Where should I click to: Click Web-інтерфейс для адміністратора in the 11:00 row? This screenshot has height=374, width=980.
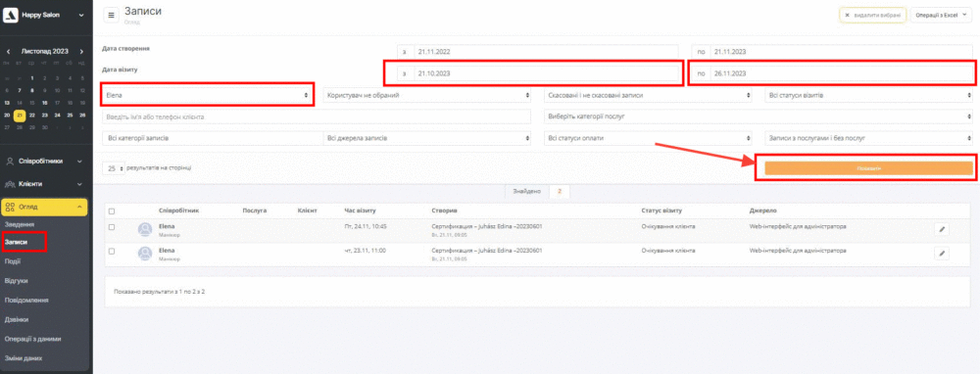pos(798,250)
